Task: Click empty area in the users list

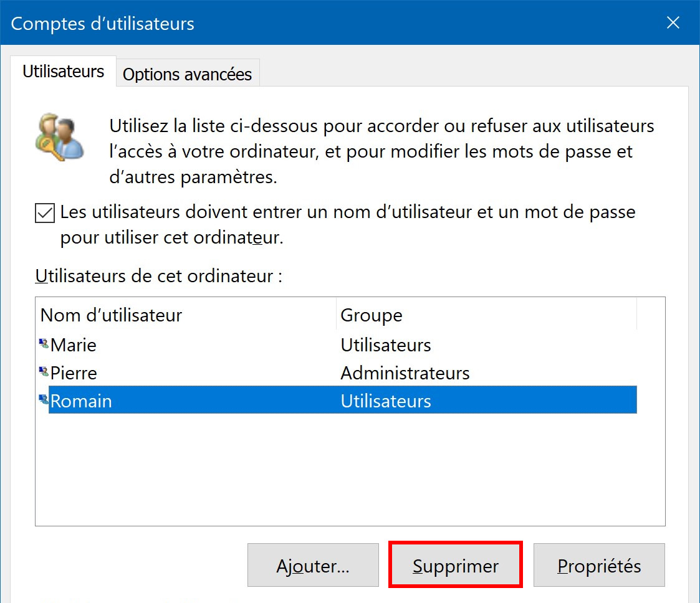Action: [x=350, y=469]
